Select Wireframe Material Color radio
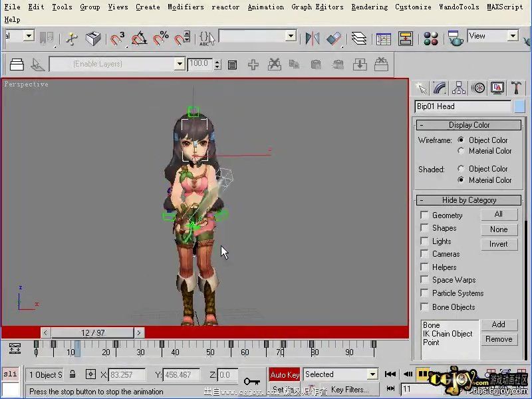This screenshot has width=532, height=399. click(461, 151)
